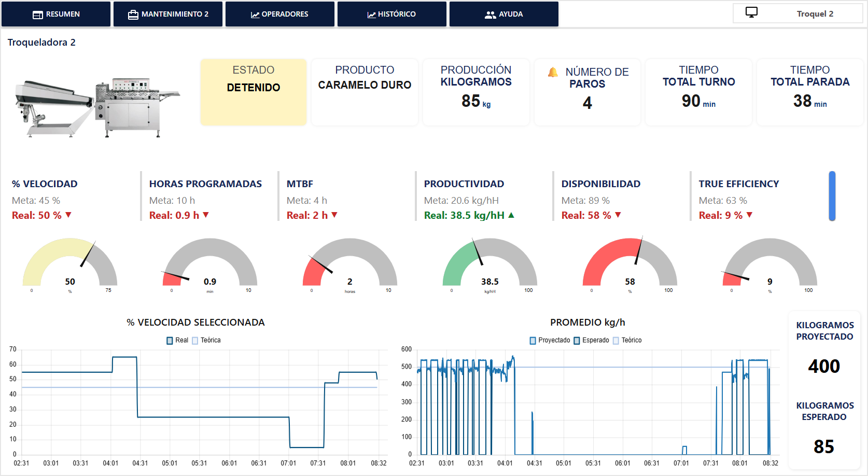
Task: Click the Troqueladora machine image
Action: click(x=97, y=107)
